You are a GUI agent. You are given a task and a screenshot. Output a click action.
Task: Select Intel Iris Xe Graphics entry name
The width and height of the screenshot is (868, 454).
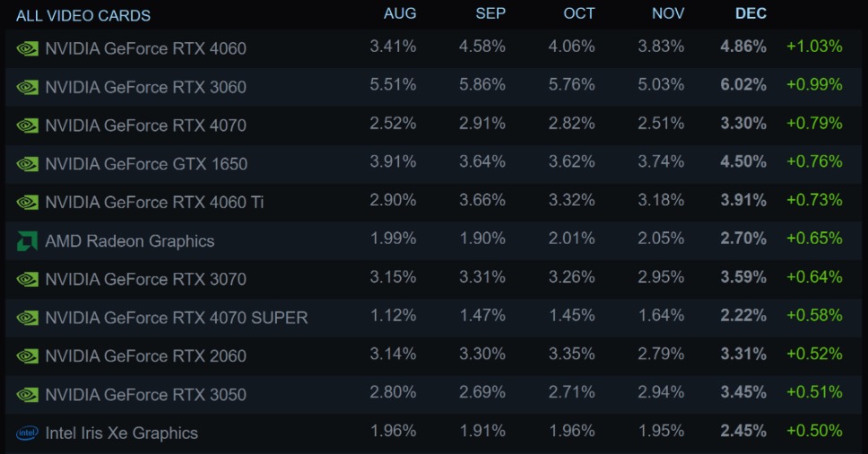tap(121, 433)
